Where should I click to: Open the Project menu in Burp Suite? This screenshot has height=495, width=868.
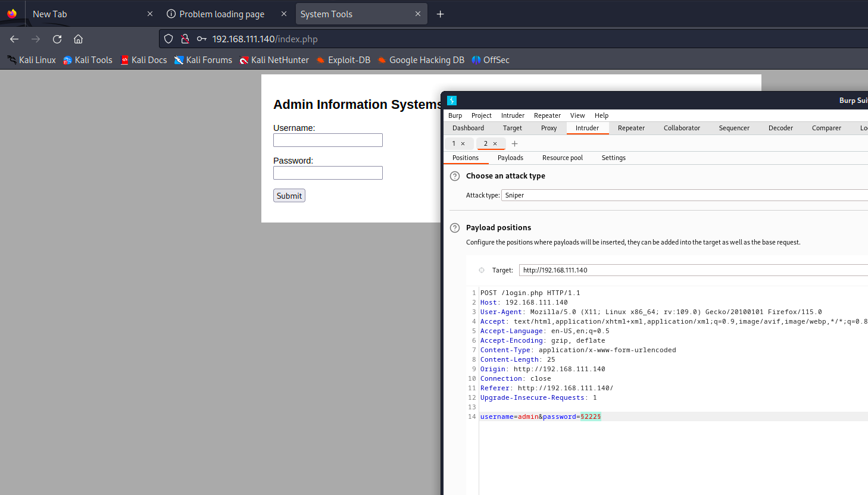pyautogui.click(x=481, y=115)
